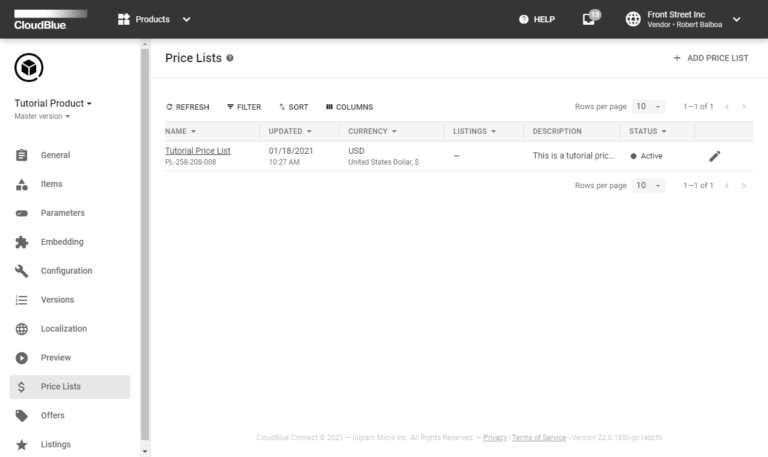The image size is (768, 457).
Task: Sort by the STATUS column
Action: [x=648, y=131]
